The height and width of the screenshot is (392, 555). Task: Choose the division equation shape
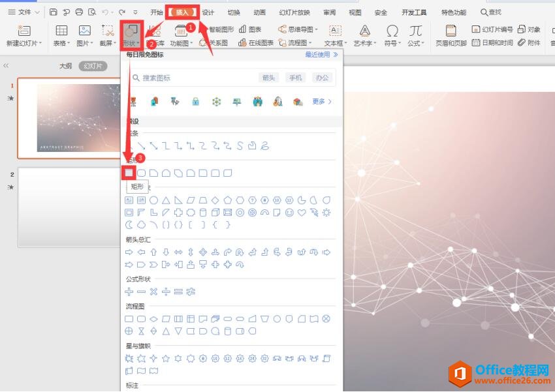click(x=166, y=292)
